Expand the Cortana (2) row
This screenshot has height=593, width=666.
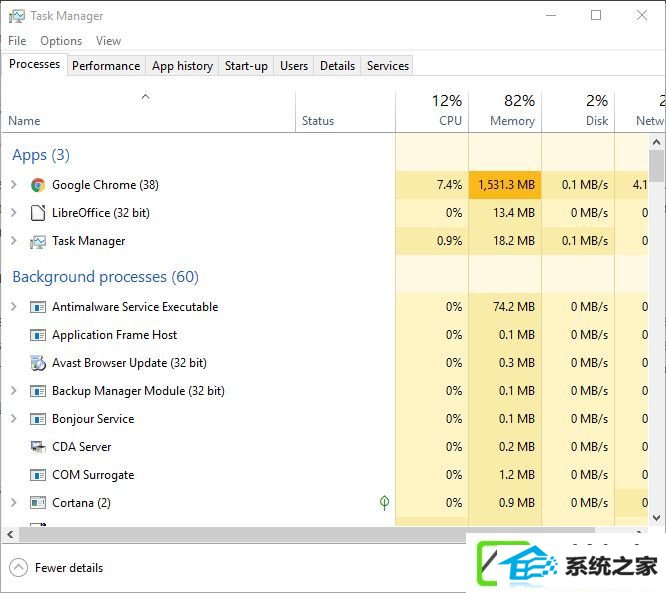click(14, 503)
